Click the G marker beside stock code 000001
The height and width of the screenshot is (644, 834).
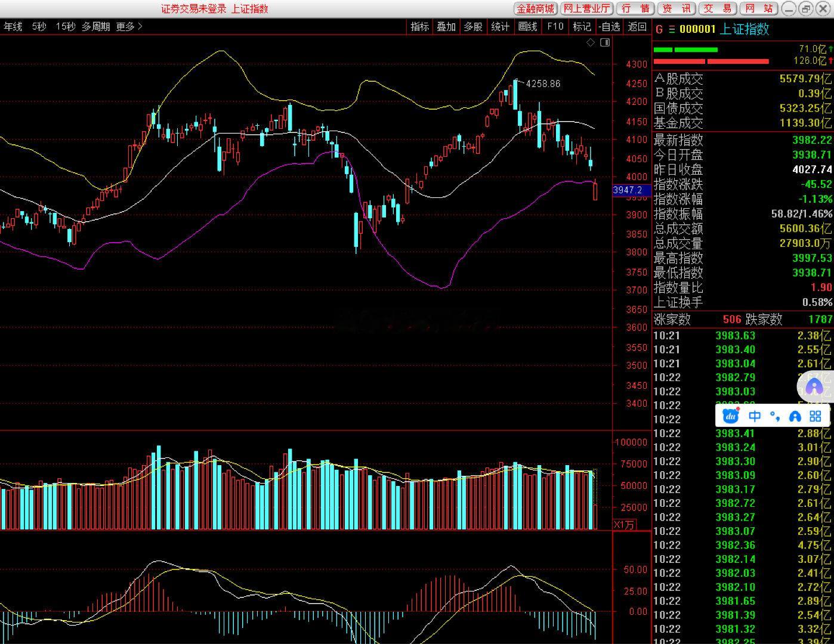click(x=659, y=29)
